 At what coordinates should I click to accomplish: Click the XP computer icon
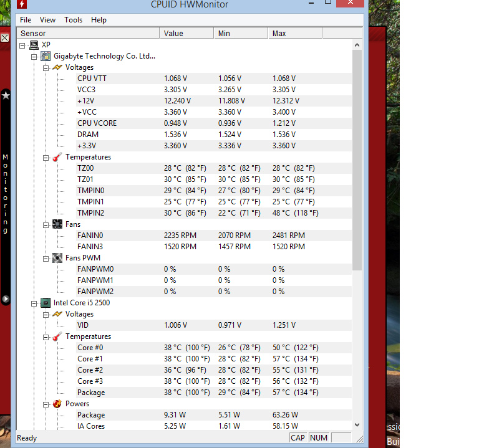[x=34, y=45]
